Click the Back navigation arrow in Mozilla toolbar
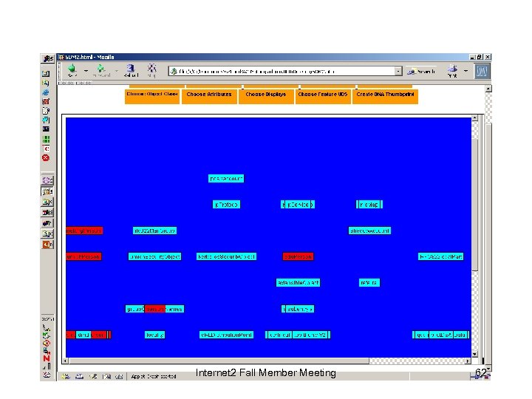Image resolution: width=532 pixels, height=399 pixels. coord(72,69)
